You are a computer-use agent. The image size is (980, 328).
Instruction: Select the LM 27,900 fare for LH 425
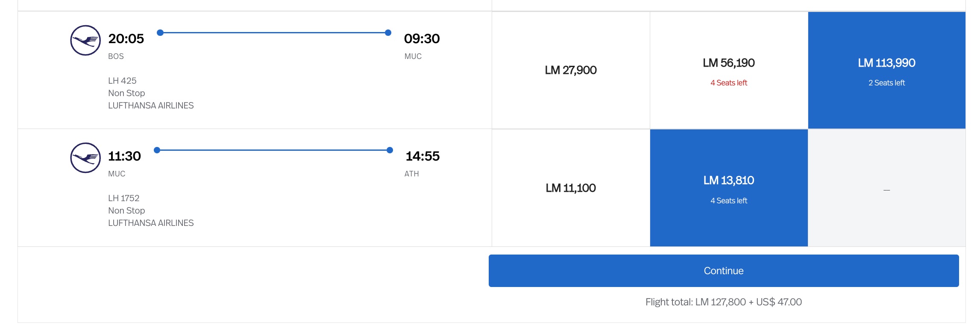(571, 70)
